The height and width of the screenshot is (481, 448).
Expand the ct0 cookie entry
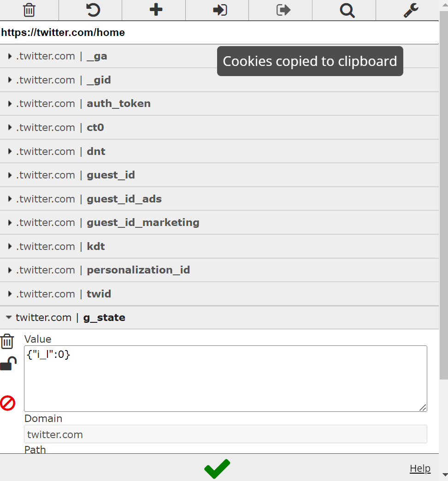(95, 127)
